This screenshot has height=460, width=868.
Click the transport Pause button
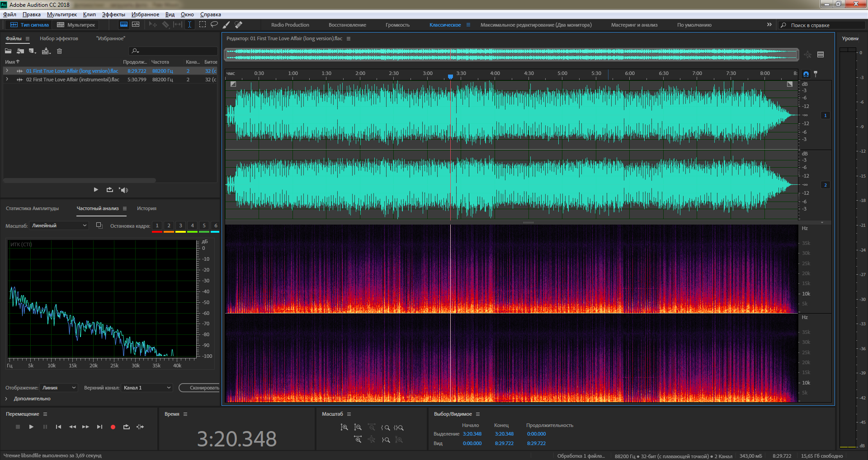(x=45, y=427)
